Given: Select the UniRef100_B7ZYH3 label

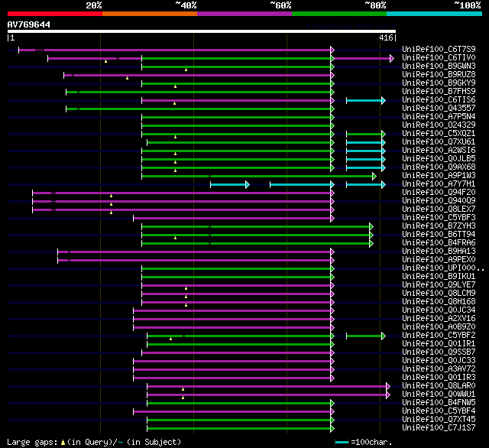Looking at the screenshot, I should 439,226.
